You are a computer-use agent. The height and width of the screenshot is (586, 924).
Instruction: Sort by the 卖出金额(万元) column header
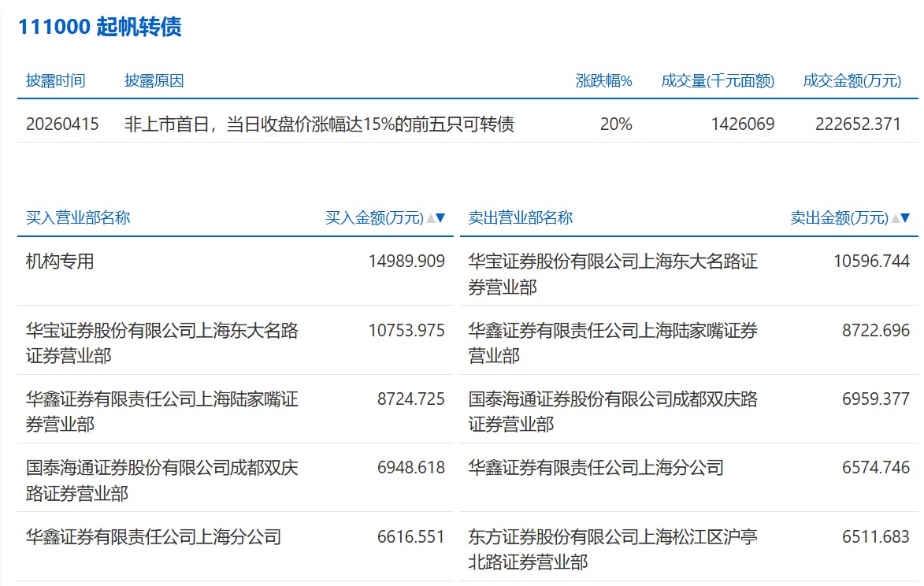click(839, 218)
